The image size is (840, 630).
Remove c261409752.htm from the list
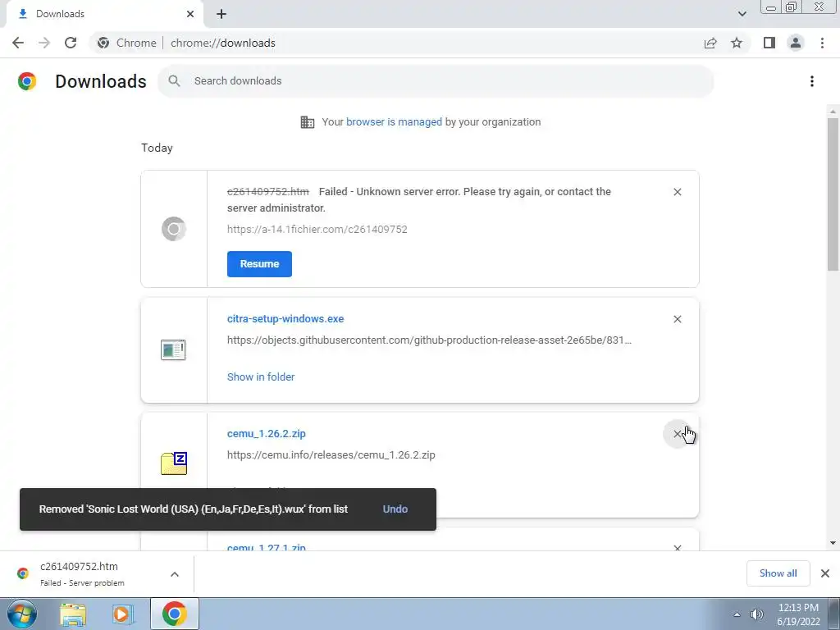coord(677,192)
